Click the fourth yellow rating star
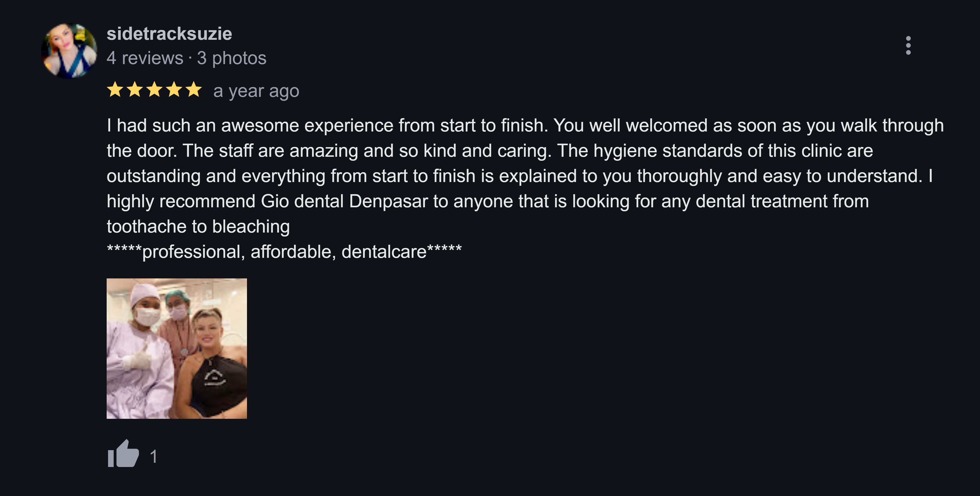Viewport: 980px width, 496px height. [174, 90]
